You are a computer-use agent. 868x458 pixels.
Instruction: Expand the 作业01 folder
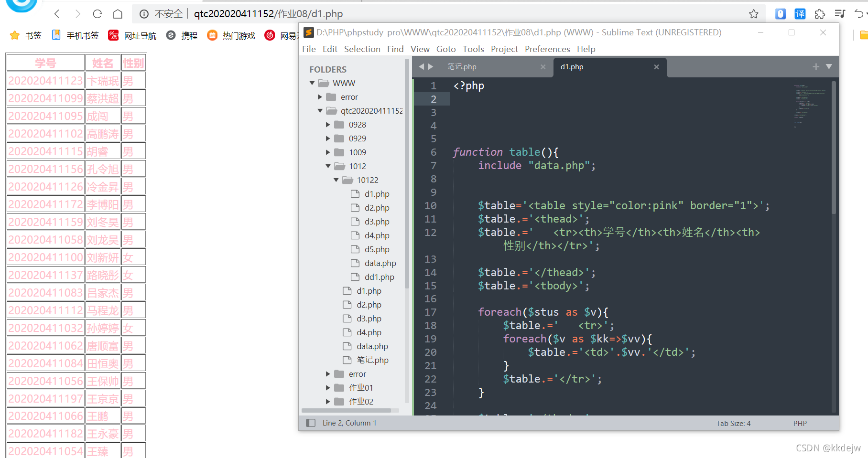(328, 388)
